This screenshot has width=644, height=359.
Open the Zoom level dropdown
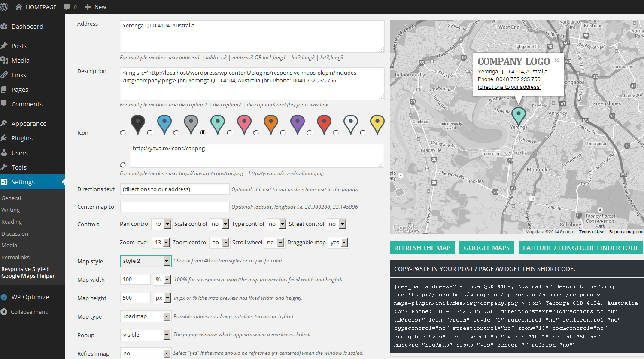[161, 243]
